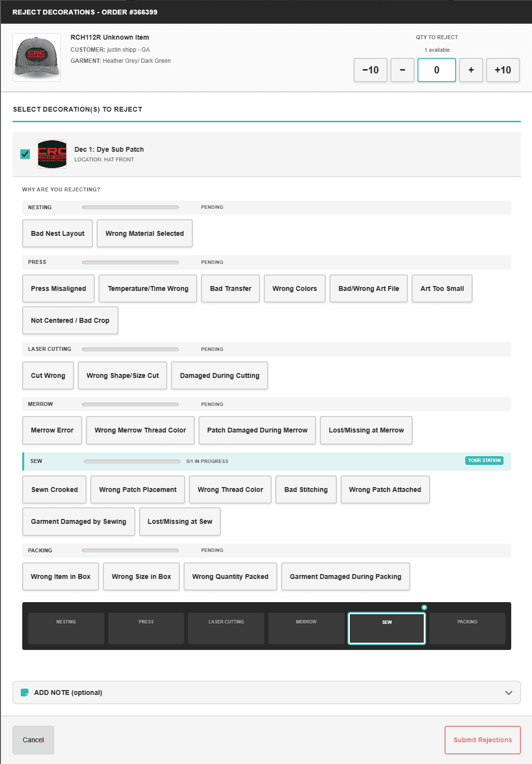Click the CRC patch decoration thumbnail
532x764 pixels.
[x=52, y=154]
